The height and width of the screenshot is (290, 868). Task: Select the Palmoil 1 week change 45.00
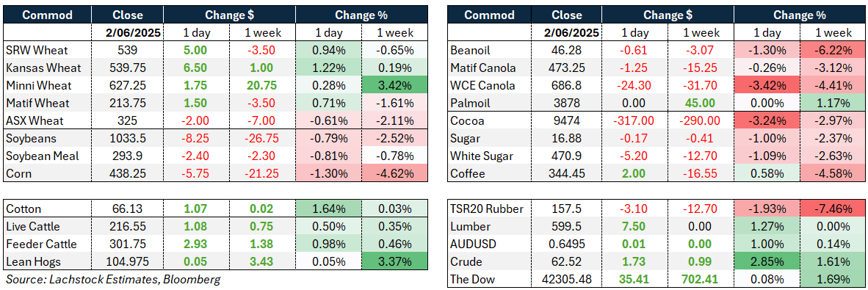click(x=702, y=104)
